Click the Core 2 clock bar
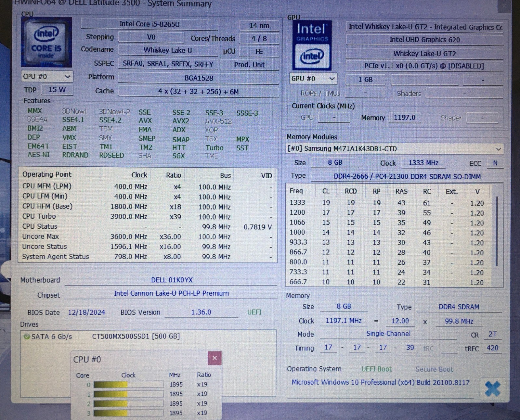Viewport: 520px width, 420px height. pyautogui.click(x=128, y=403)
